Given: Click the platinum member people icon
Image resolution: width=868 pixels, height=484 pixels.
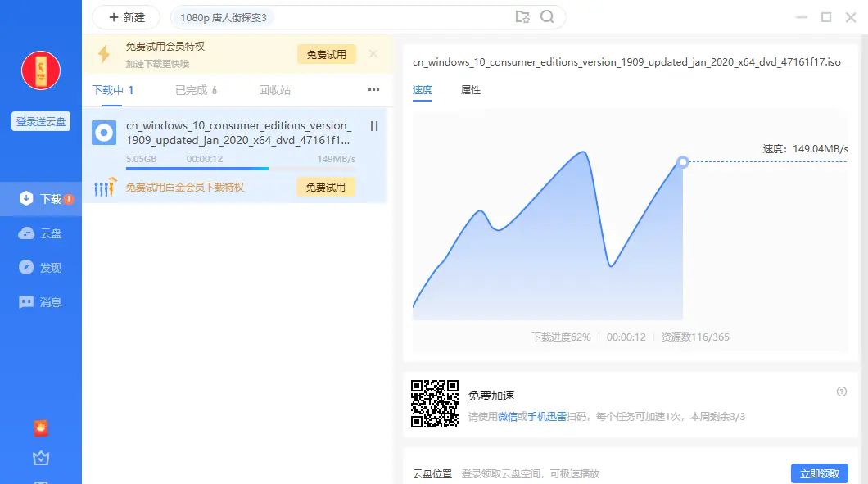Looking at the screenshot, I should [x=105, y=188].
